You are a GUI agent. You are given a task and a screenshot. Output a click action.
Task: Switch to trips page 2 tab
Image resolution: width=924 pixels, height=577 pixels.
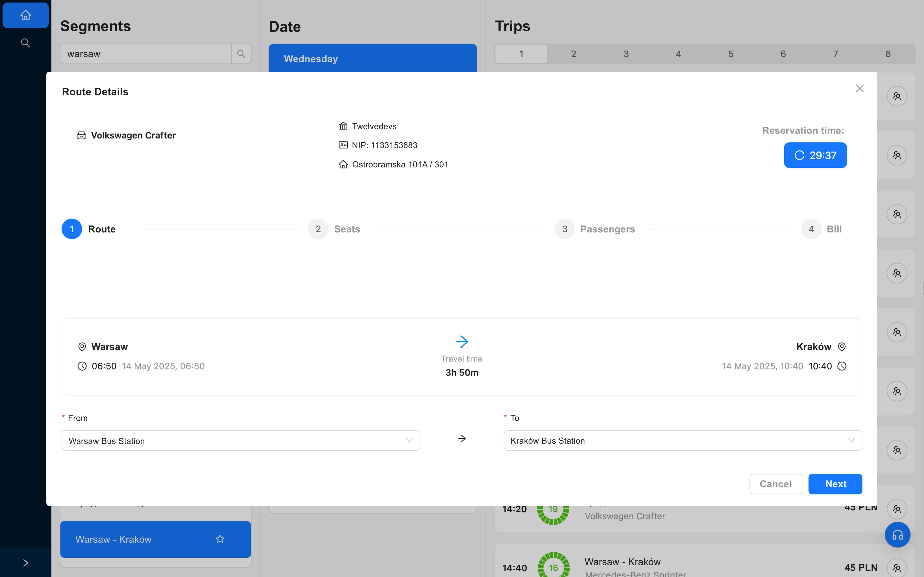point(573,54)
